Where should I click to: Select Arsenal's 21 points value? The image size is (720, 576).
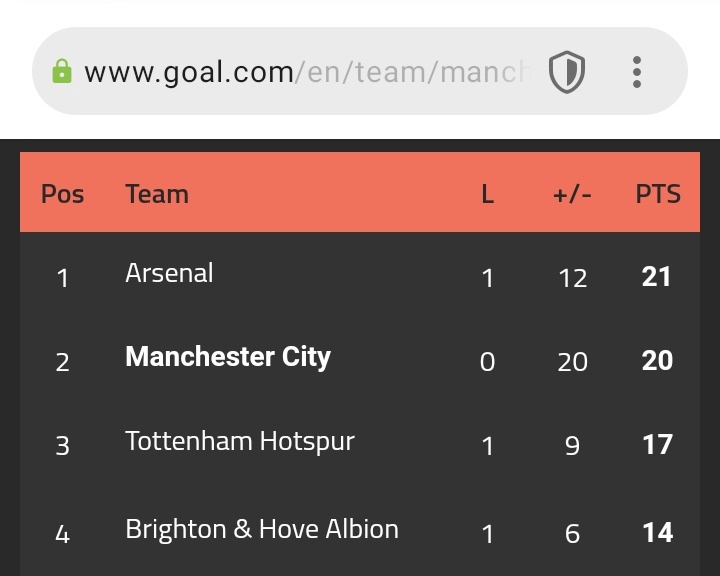point(657,277)
